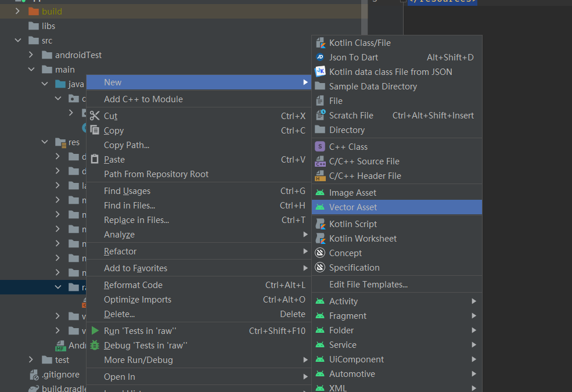
Task: Click the java source folder icon
Action: (x=60, y=84)
